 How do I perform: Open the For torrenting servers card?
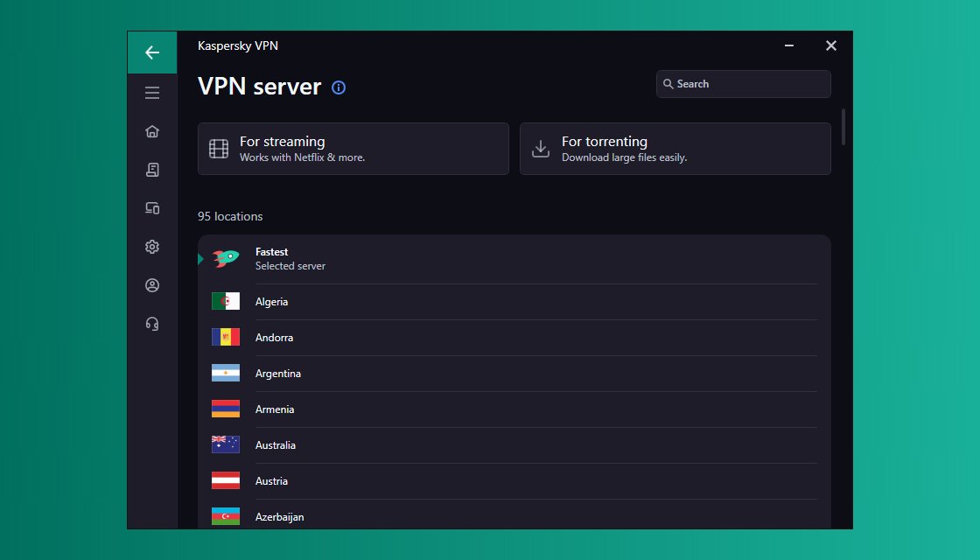pyautogui.click(x=675, y=149)
